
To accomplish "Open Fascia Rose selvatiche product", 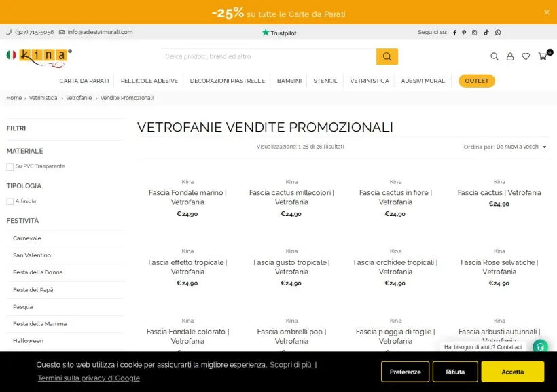I will 499,267.
